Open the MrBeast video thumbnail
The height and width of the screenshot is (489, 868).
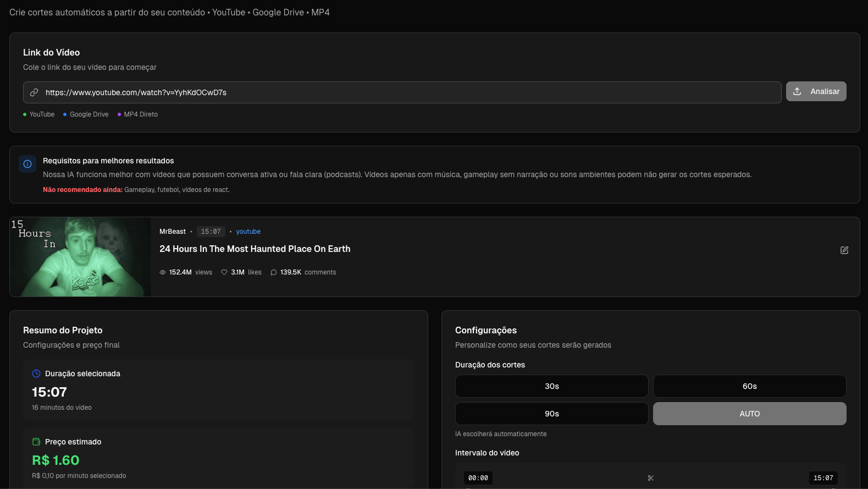point(80,257)
